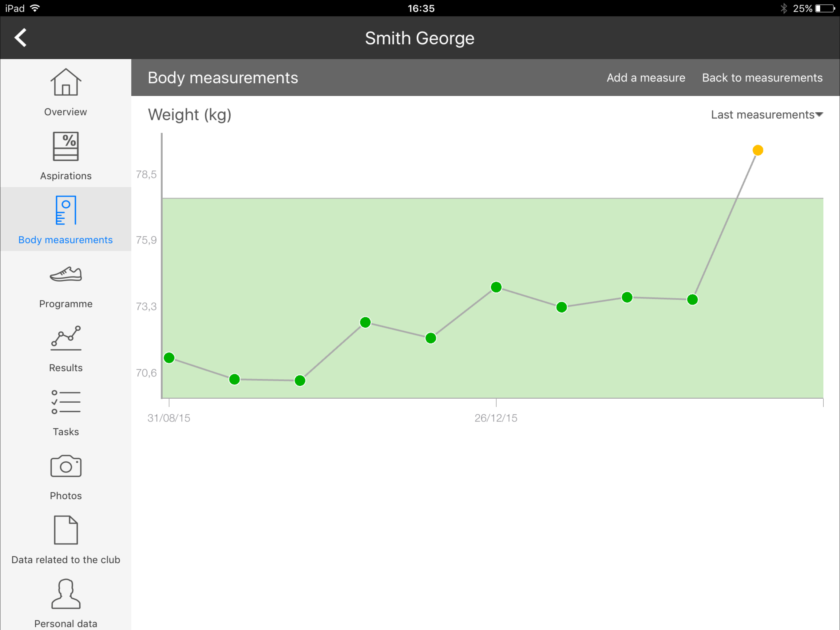Image resolution: width=840 pixels, height=630 pixels.
Task: Open the Tasks checklist icon
Action: 66,402
